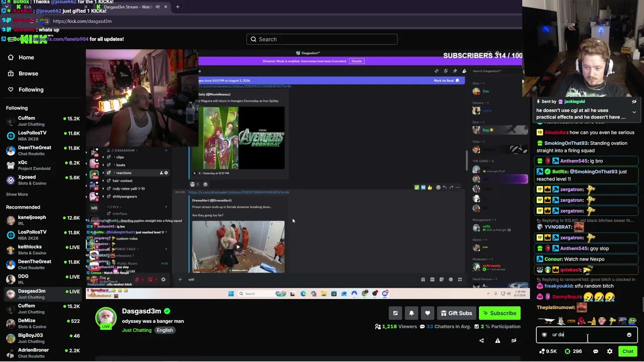Click the chat bubble icon near settings

(596, 351)
